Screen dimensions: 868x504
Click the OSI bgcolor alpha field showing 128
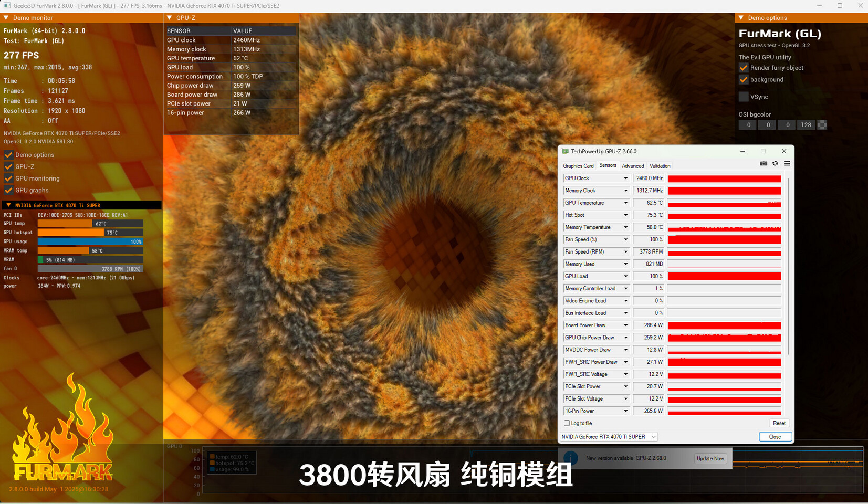coord(806,125)
